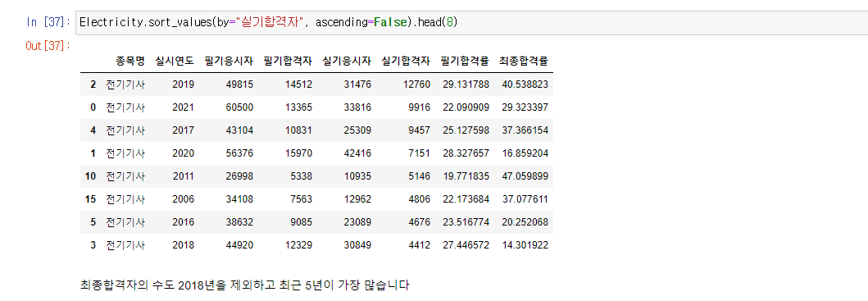Click the value 40.538823
The image size is (868, 301).
pyautogui.click(x=525, y=84)
